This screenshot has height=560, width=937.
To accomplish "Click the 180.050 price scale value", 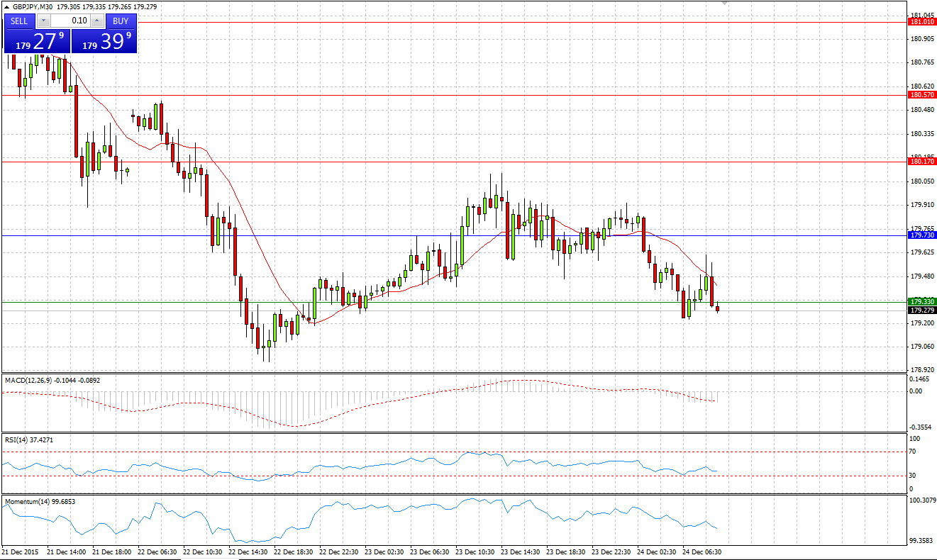I will coord(922,181).
